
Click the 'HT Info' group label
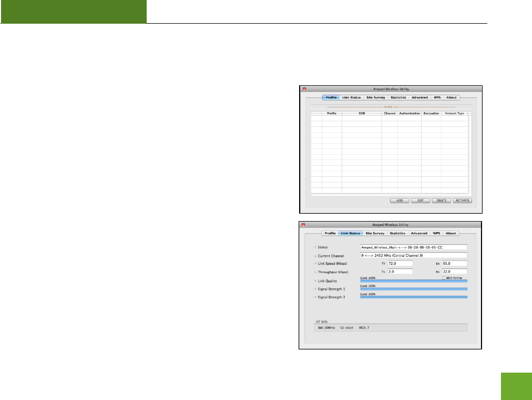click(x=322, y=322)
